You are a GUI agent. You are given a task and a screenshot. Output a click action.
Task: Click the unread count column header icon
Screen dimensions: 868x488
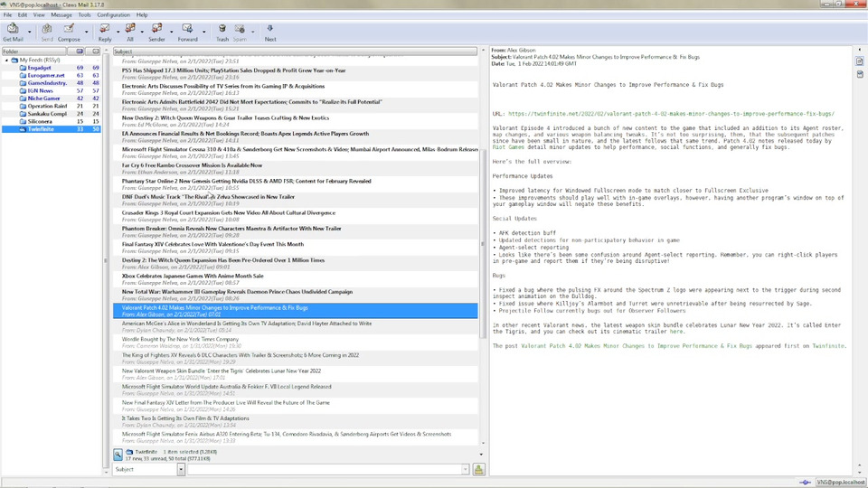pyautogui.click(x=80, y=52)
